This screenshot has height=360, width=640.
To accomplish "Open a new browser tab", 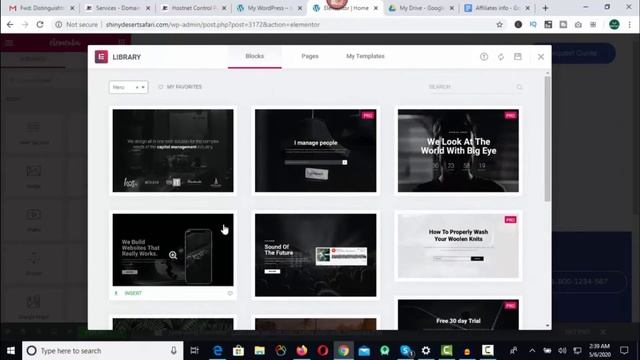I will tap(545, 8).
